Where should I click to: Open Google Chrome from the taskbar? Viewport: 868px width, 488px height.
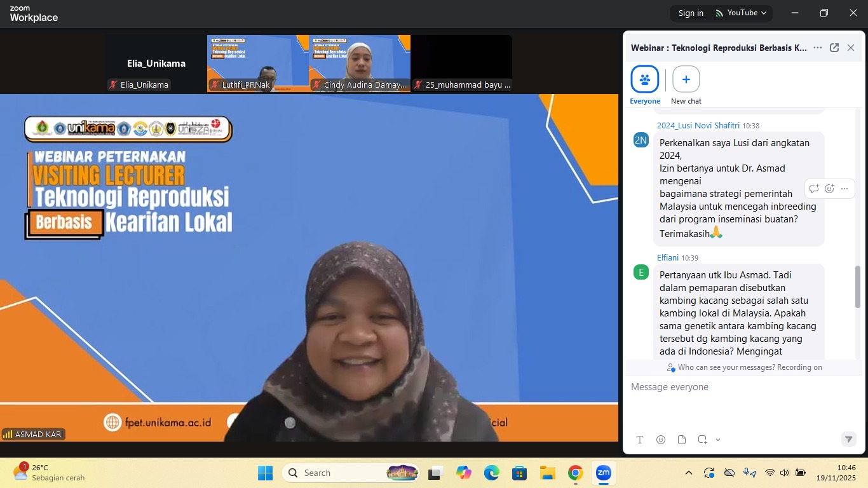[575, 473]
